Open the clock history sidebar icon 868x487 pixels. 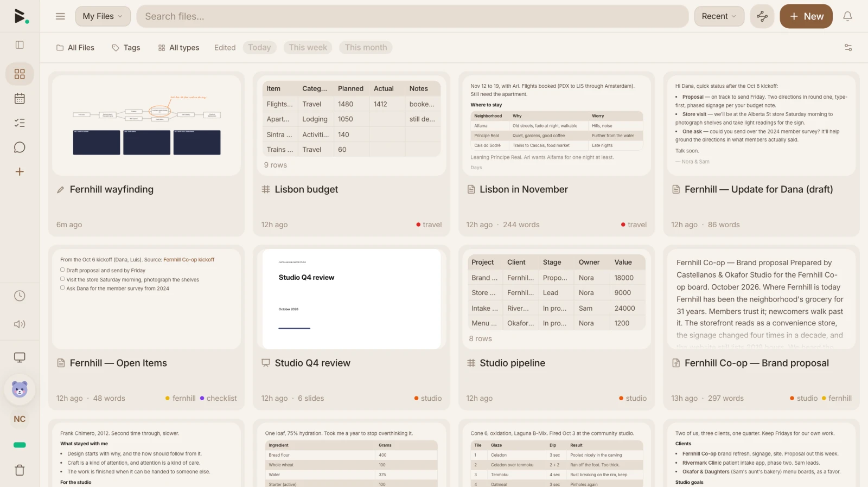coord(20,296)
